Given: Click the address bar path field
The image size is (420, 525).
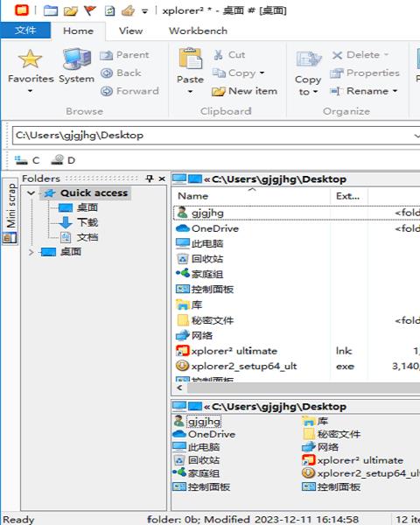Looking at the screenshot, I should [x=216, y=136].
